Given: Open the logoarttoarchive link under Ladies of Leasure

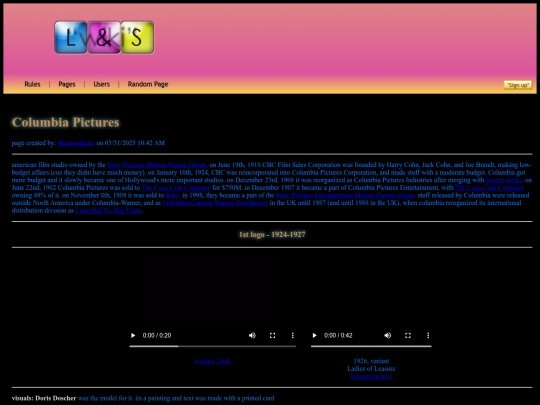Looking at the screenshot, I should tap(371, 376).
